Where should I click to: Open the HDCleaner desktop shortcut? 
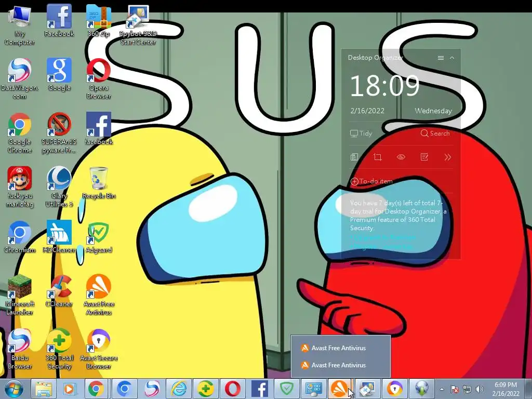click(x=59, y=237)
